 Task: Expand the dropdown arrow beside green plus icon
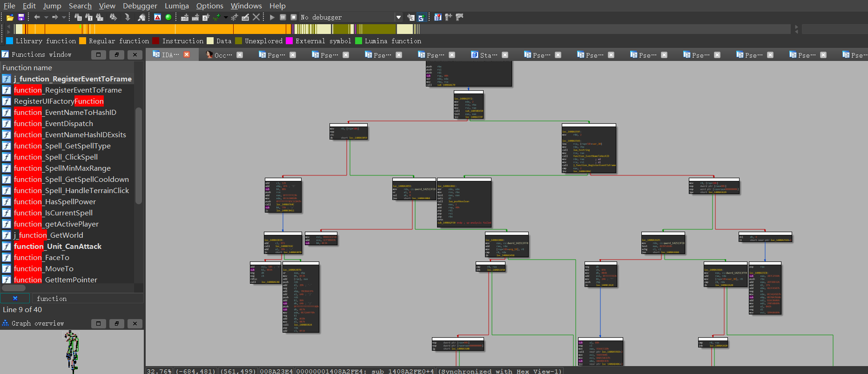[x=226, y=17]
